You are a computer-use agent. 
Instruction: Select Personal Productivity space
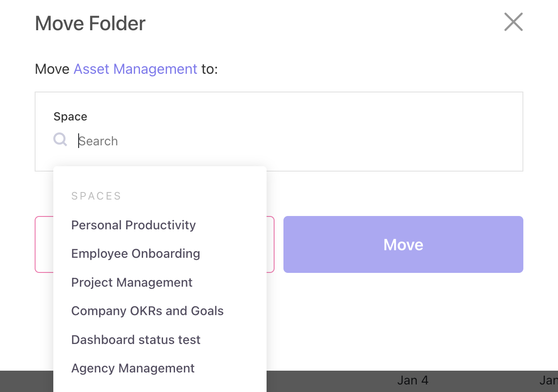pos(133,225)
